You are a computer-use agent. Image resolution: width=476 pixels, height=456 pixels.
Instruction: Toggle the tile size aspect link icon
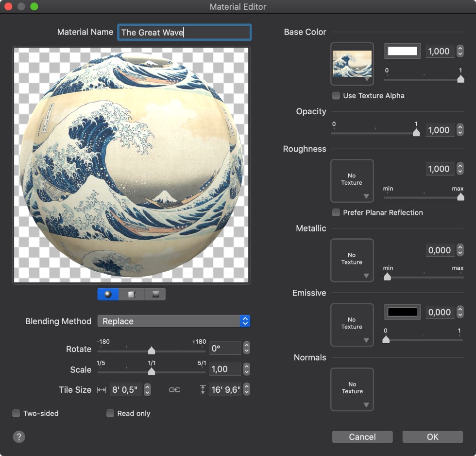click(174, 390)
